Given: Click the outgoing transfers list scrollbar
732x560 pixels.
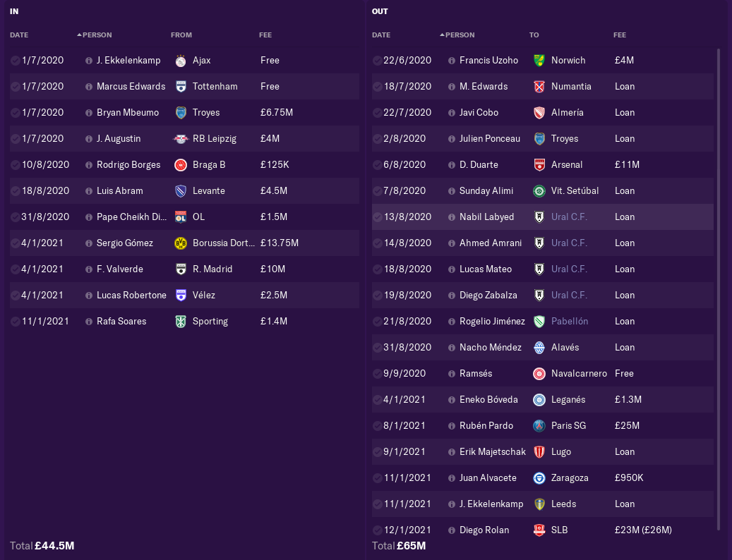Looking at the screenshot, I should (x=719, y=282).
